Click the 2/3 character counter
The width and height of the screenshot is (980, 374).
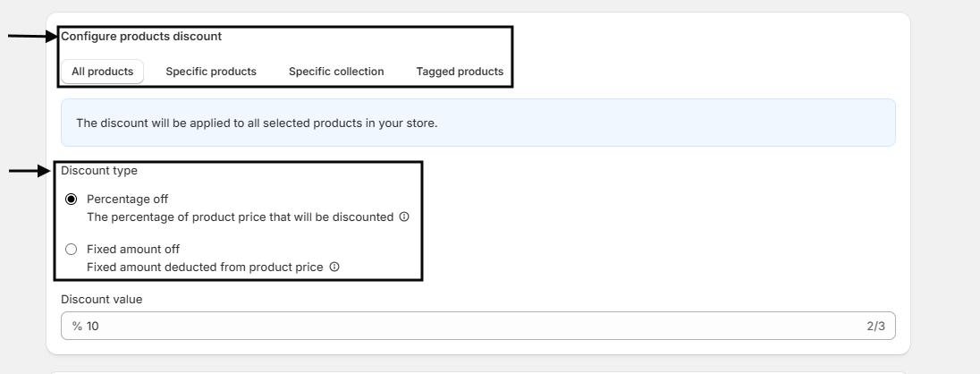(x=875, y=326)
